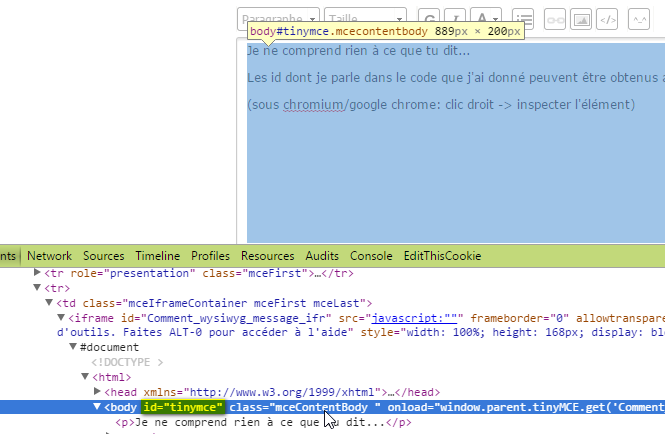Click the insert link chain icon
Image resolution: width=665 pixels, height=434 pixels.
[x=555, y=19]
